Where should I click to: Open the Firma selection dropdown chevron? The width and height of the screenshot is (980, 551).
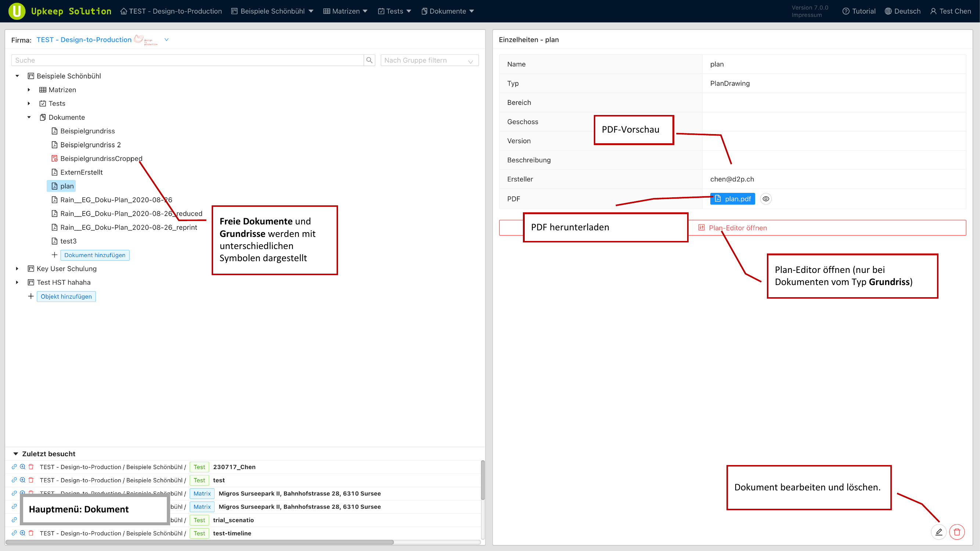[166, 40]
